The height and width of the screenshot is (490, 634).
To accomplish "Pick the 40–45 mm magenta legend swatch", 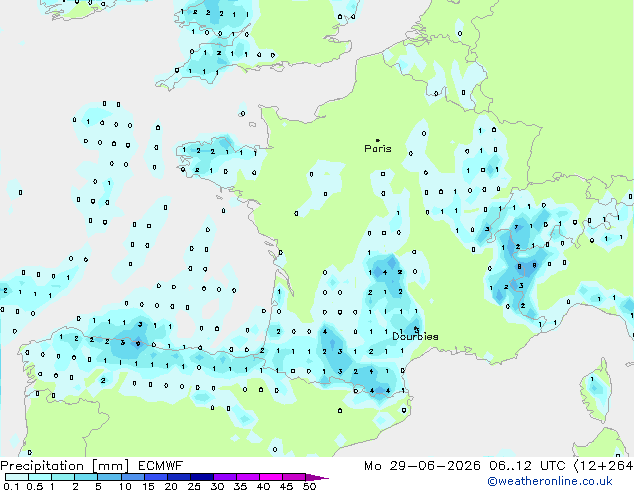I will point(271,477).
